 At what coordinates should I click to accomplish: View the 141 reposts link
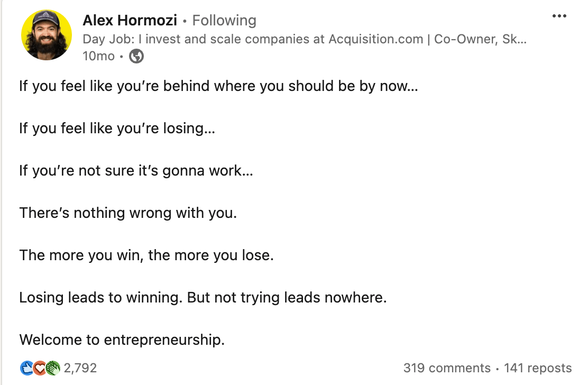[x=538, y=368]
